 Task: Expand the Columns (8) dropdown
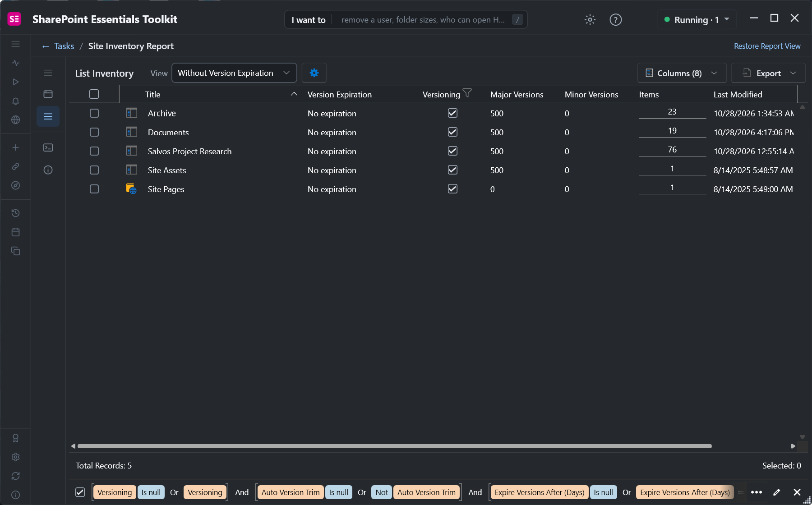point(682,73)
